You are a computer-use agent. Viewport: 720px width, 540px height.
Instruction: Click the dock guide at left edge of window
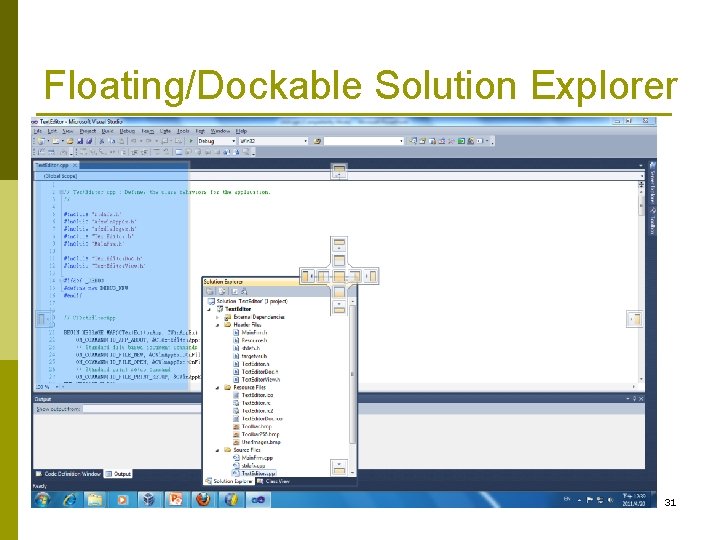43,319
